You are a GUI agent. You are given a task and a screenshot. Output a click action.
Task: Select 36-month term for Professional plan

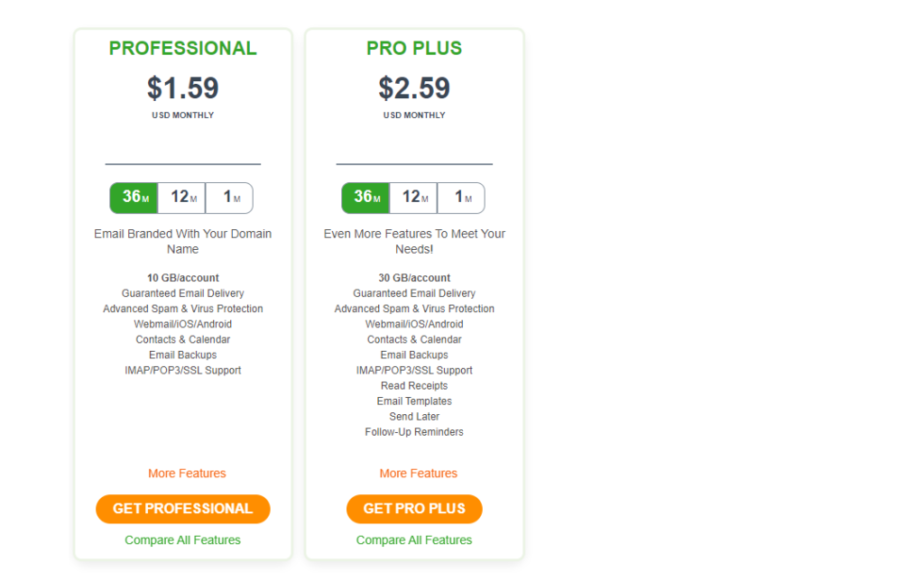134,198
